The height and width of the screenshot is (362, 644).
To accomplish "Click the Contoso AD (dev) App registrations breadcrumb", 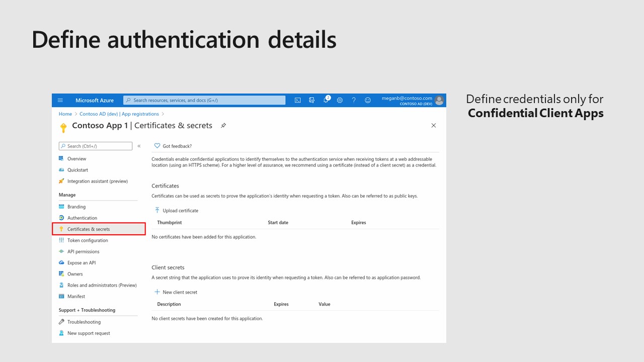I will (119, 114).
